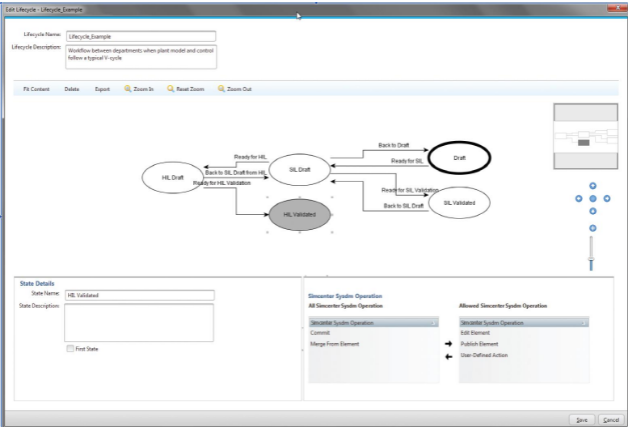Pan the diagram up with the top arrow
Viewport: 628px width, 429px height.
593,186
